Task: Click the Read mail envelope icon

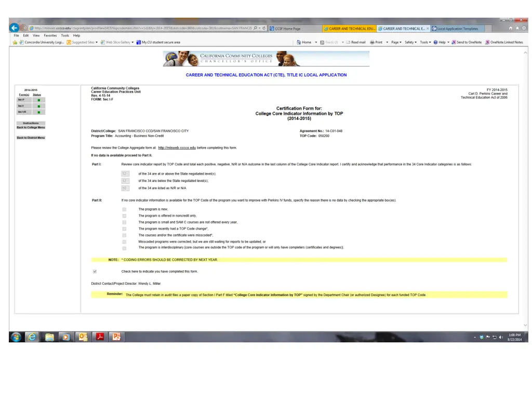Action: (x=348, y=43)
